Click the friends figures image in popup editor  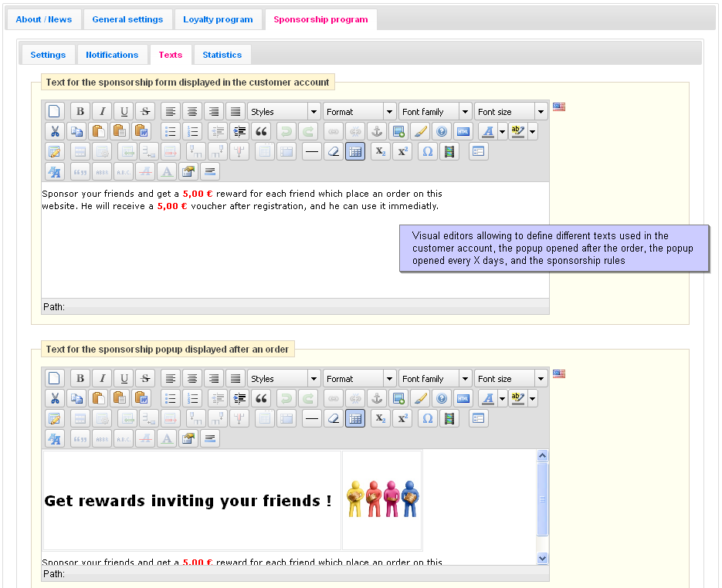pyautogui.click(x=383, y=499)
